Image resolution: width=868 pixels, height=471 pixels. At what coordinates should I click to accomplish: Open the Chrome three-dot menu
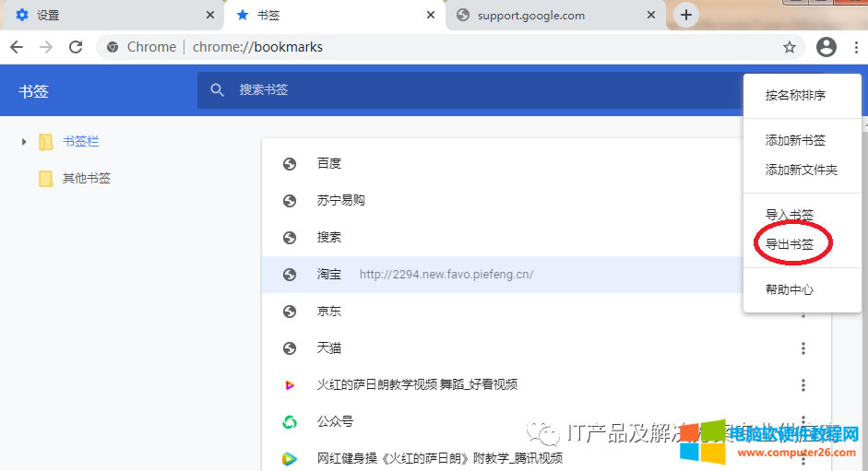tap(856, 47)
